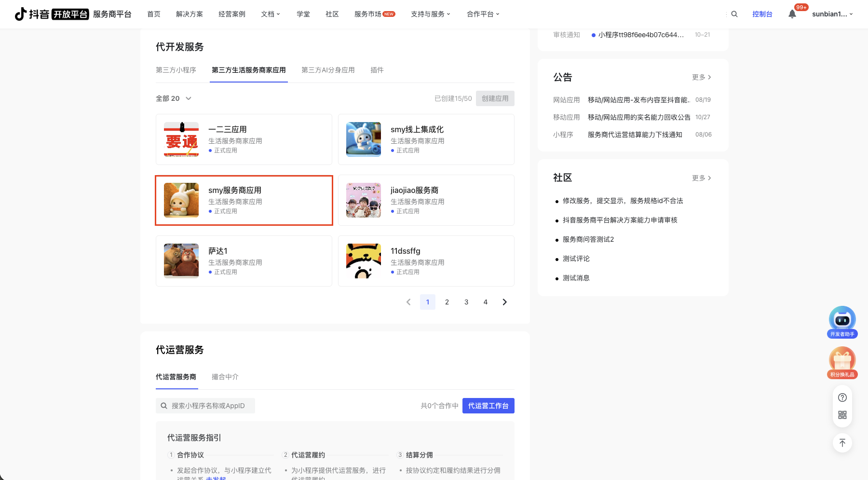Click the back-to-top arrow icon
Screen dimensions: 868x480
pos(842,443)
